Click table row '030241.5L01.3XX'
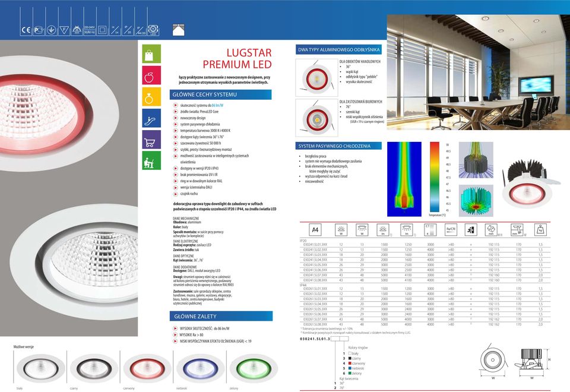The height and width of the screenshot is (392, 570). pyautogui.click(x=425, y=245)
